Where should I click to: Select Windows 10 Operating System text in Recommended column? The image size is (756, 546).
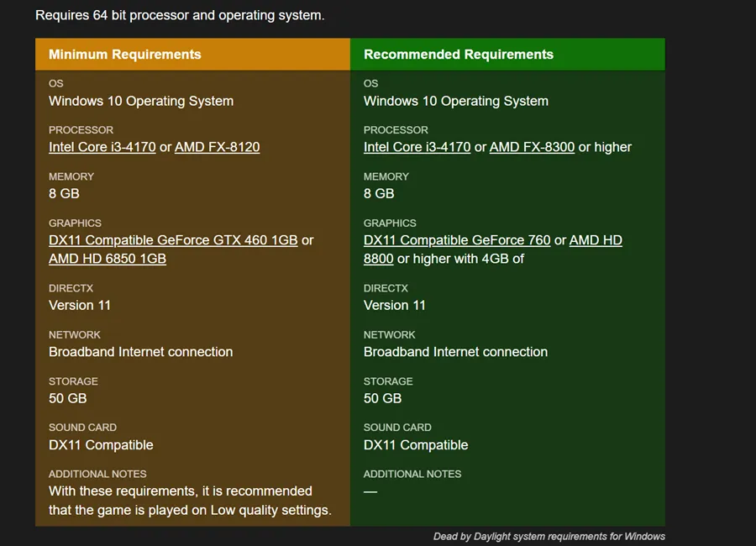point(456,101)
